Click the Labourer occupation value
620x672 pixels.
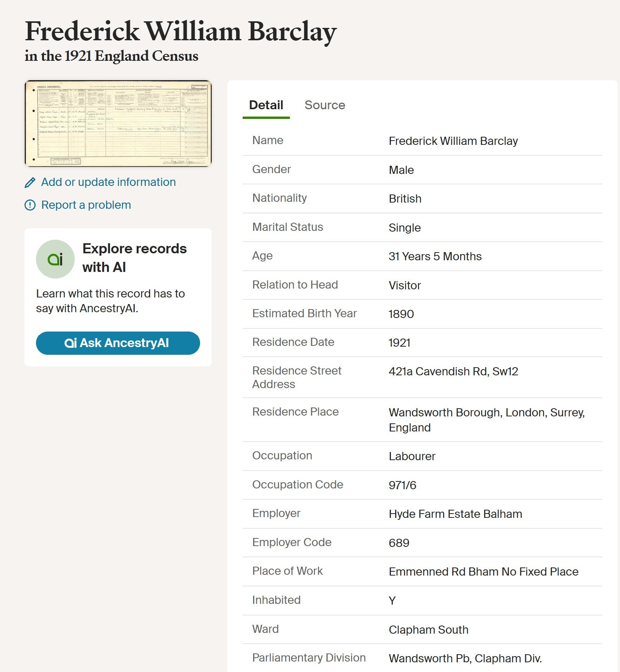412,456
